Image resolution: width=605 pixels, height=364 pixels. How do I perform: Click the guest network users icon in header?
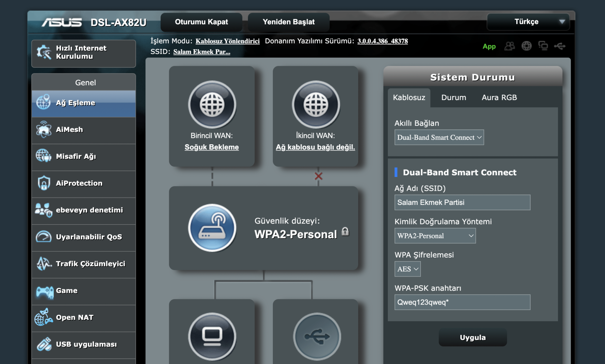coord(510,46)
